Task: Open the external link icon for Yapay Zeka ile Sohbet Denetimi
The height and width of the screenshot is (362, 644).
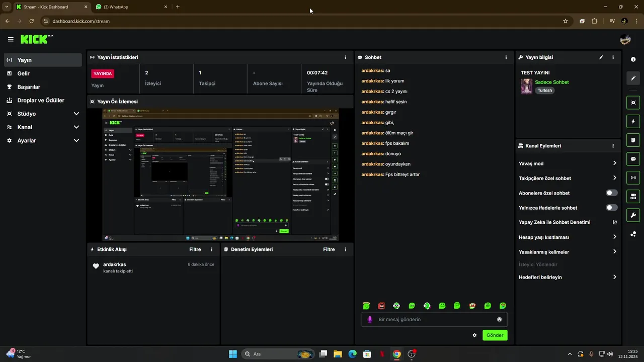Action: (614, 222)
